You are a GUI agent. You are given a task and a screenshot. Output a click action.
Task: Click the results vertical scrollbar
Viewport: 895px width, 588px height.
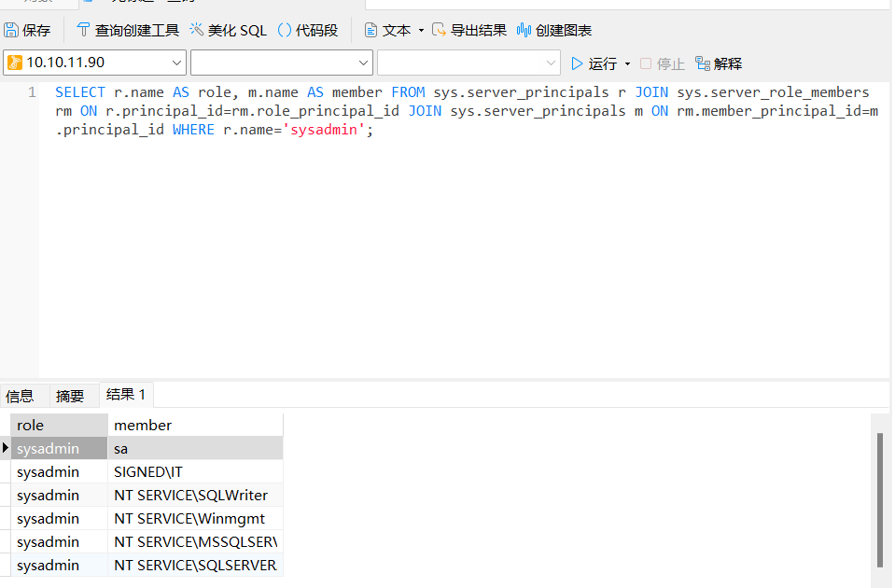click(x=880, y=499)
